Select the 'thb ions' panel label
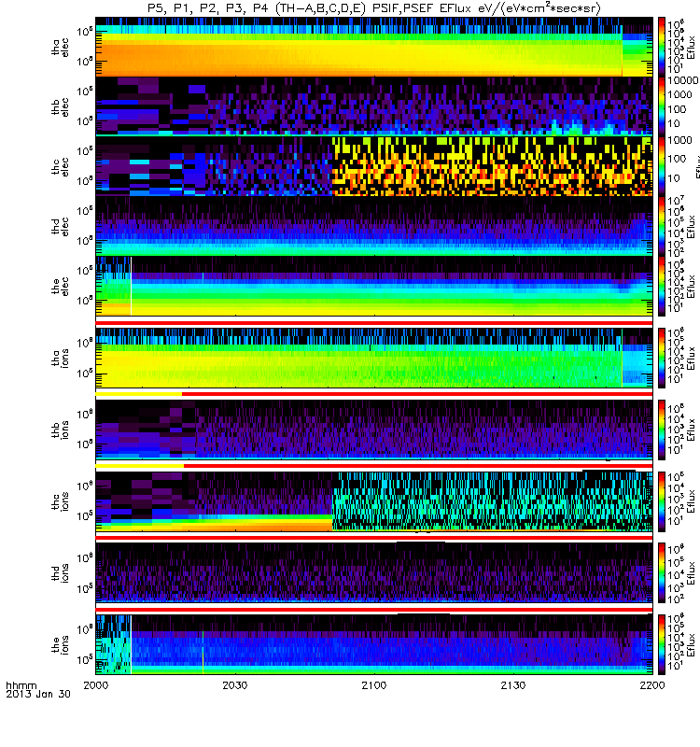Viewport: 700px width, 747px height. (60, 430)
